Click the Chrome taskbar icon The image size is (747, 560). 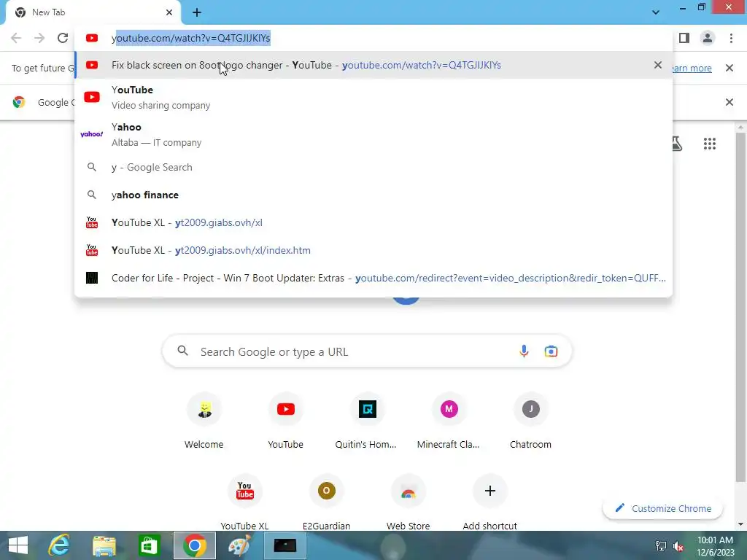(194, 545)
